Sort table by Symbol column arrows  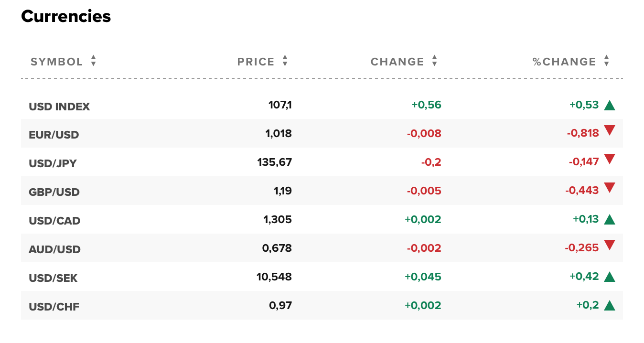click(94, 61)
